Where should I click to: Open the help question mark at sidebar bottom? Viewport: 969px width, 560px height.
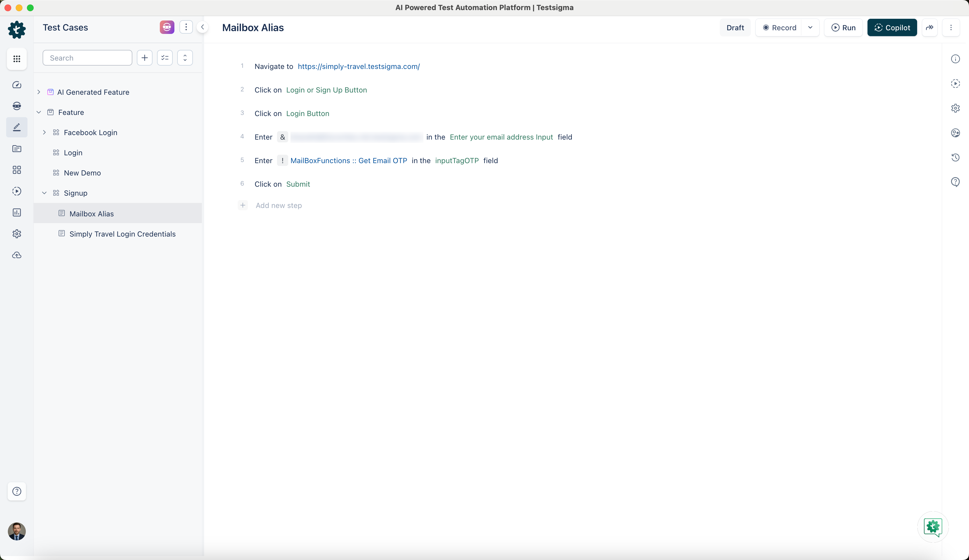tap(17, 491)
